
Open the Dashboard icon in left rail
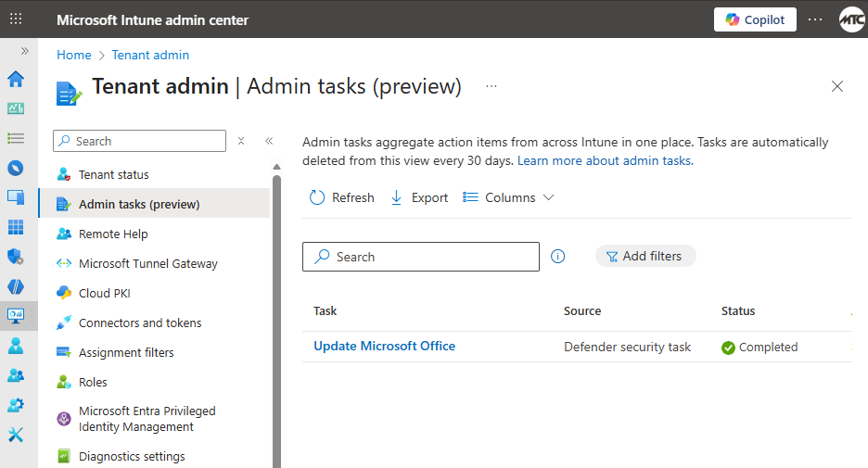click(15, 108)
